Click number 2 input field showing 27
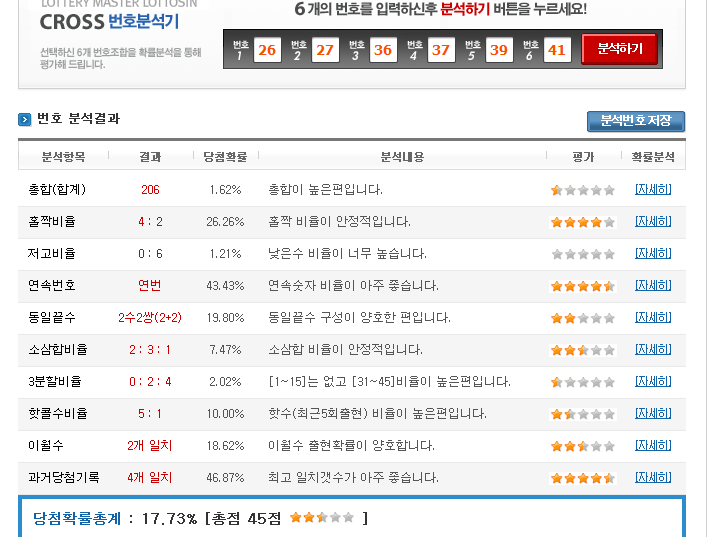707x537 pixels. point(325,50)
